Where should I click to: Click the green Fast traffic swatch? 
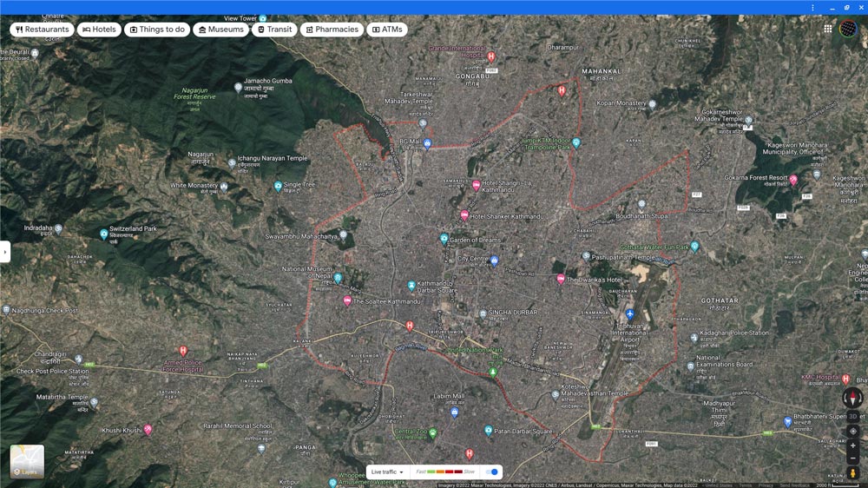pos(431,472)
